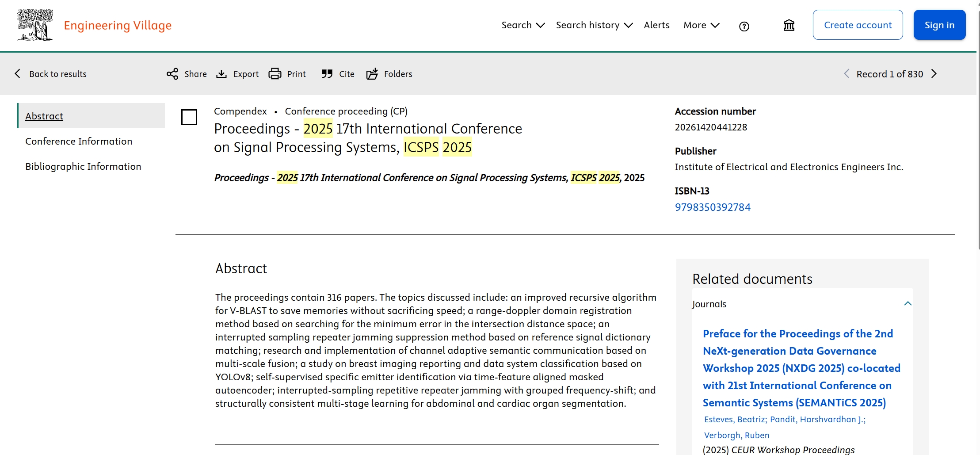Jump to Bibliographic Information section
Screen dimensions: 980x455
tap(83, 166)
